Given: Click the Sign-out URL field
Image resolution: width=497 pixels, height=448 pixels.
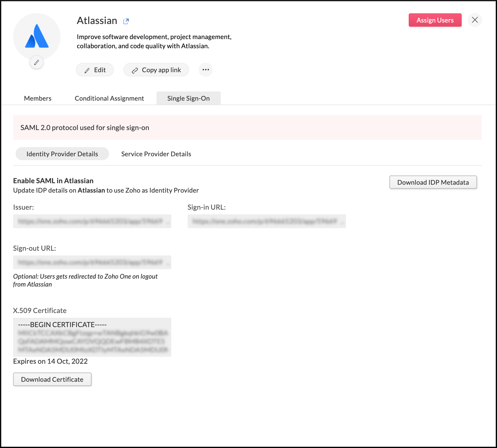Looking at the screenshot, I should pos(92,262).
